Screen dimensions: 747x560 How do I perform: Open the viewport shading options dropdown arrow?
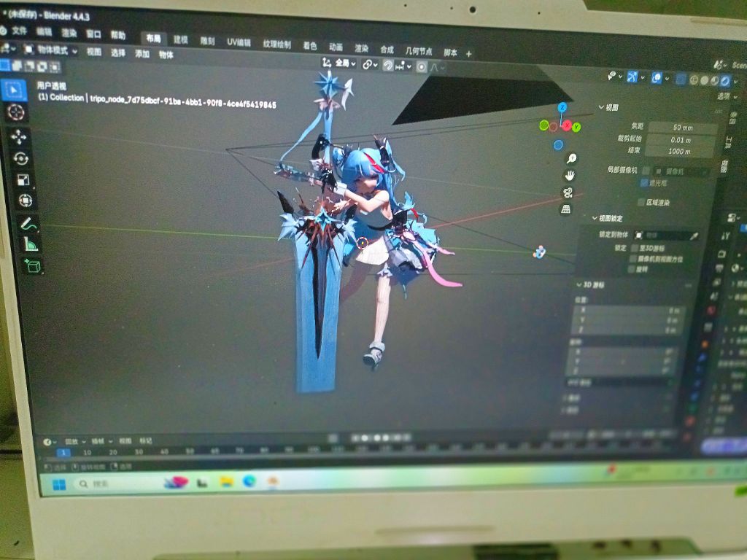point(735,82)
